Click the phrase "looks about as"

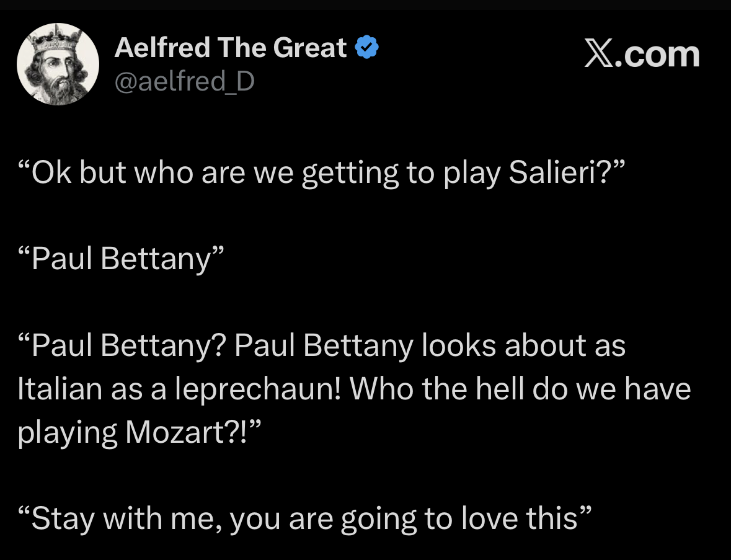[523, 345]
